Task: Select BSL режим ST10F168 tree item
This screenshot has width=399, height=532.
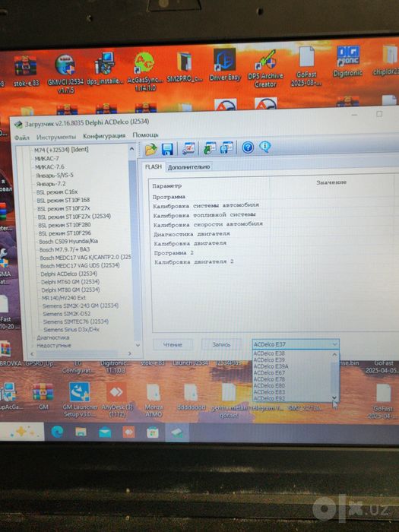Action: point(63,200)
